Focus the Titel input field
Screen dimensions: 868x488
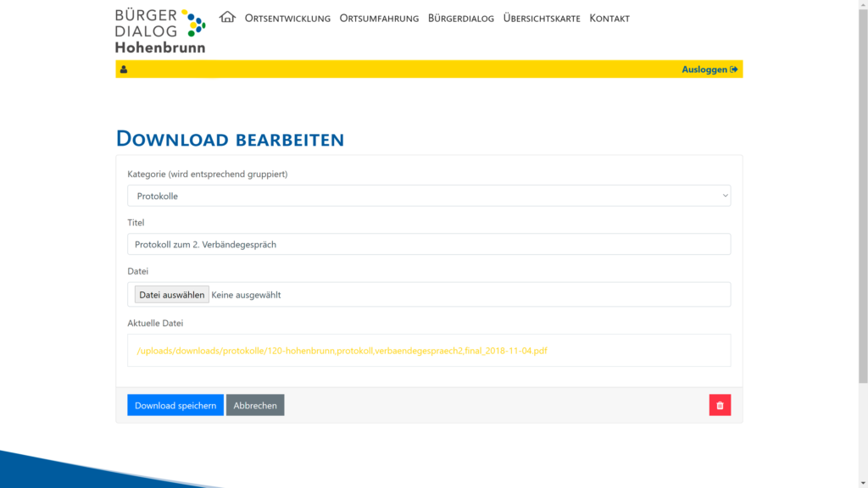pos(429,244)
